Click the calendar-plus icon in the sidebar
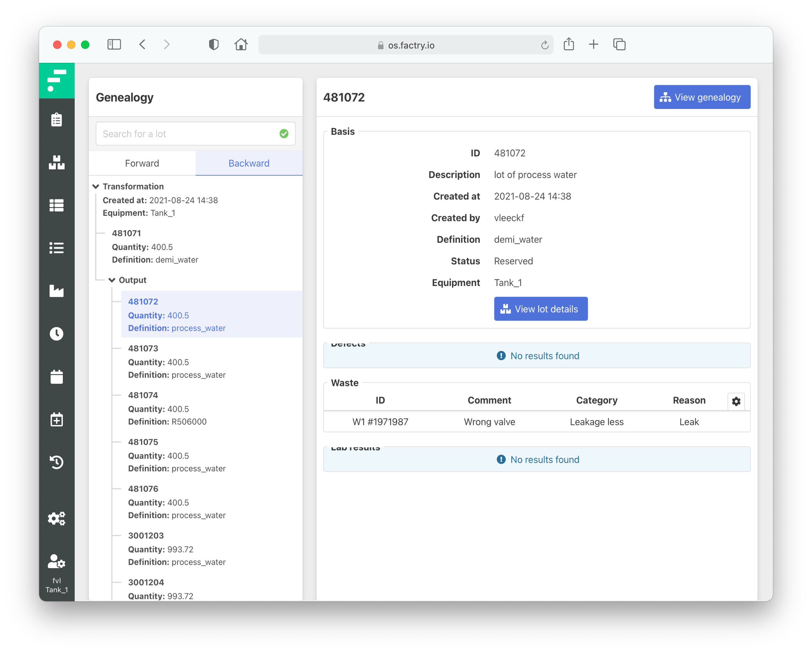Screen dimensions: 812x653 pos(57,419)
